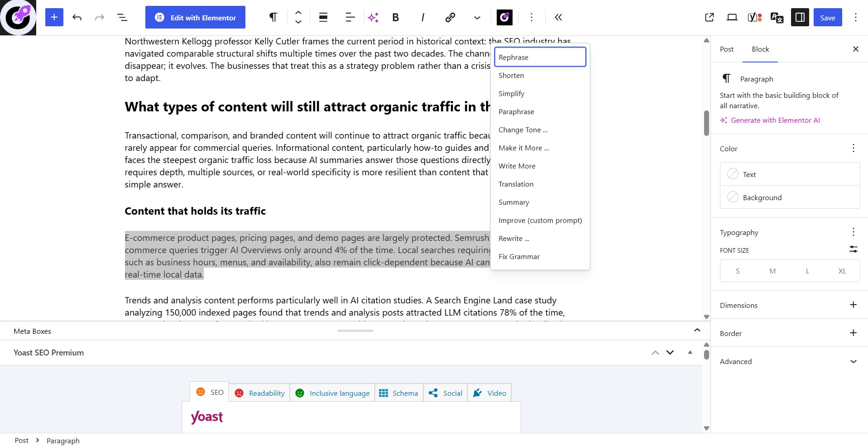Select font size S

(x=738, y=271)
